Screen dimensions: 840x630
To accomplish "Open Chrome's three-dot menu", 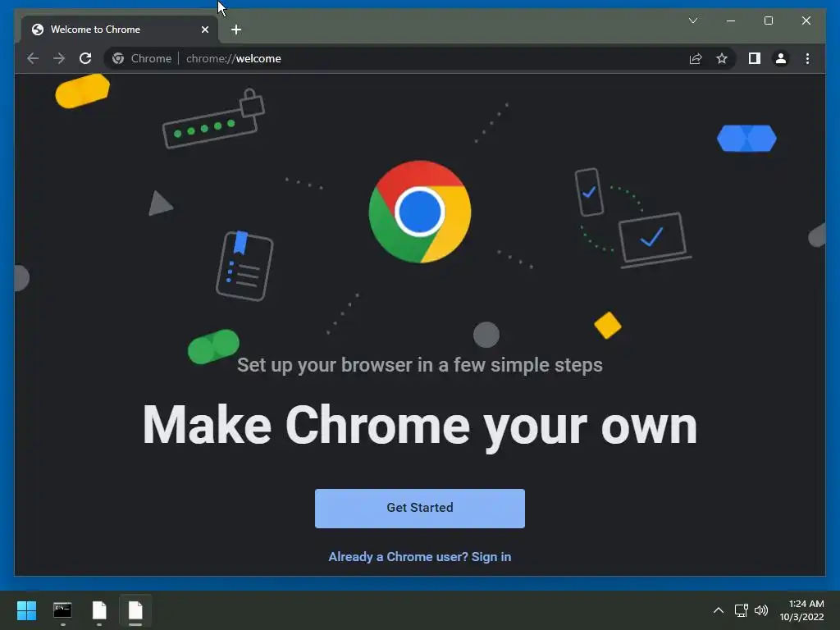I will (x=807, y=58).
